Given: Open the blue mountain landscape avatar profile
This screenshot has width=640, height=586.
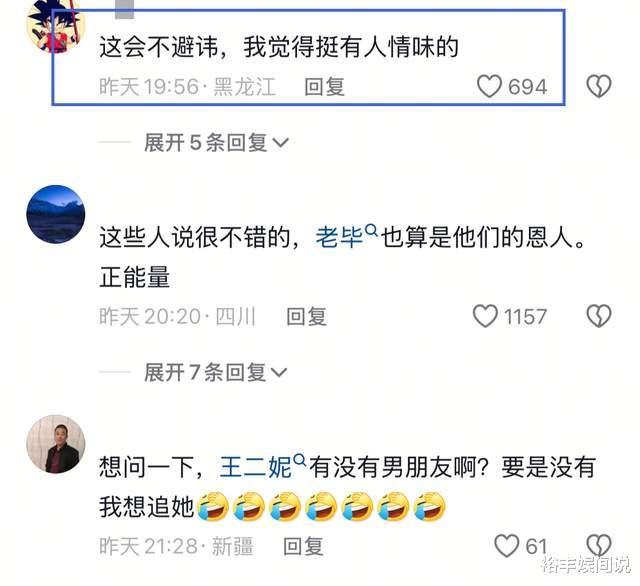Looking at the screenshot, I should point(56,214).
